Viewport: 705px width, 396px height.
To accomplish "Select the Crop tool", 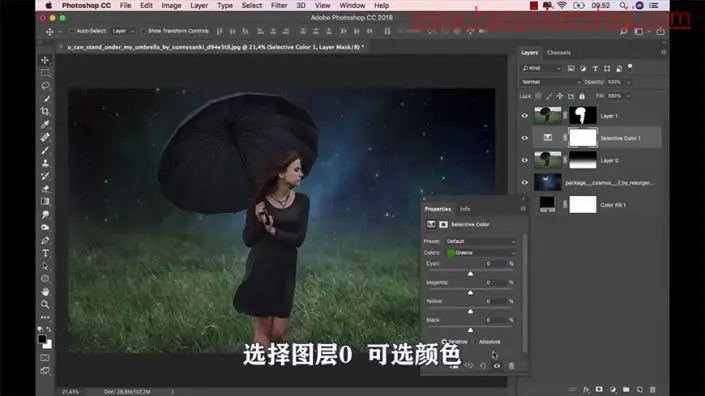I will point(45,111).
